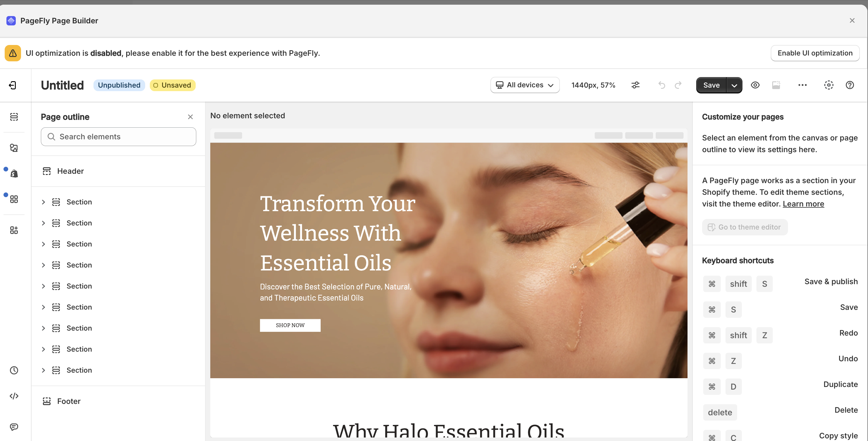The width and height of the screenshot is (868, 441).
Task: Open version history clock icon
Action: [14, 370]
